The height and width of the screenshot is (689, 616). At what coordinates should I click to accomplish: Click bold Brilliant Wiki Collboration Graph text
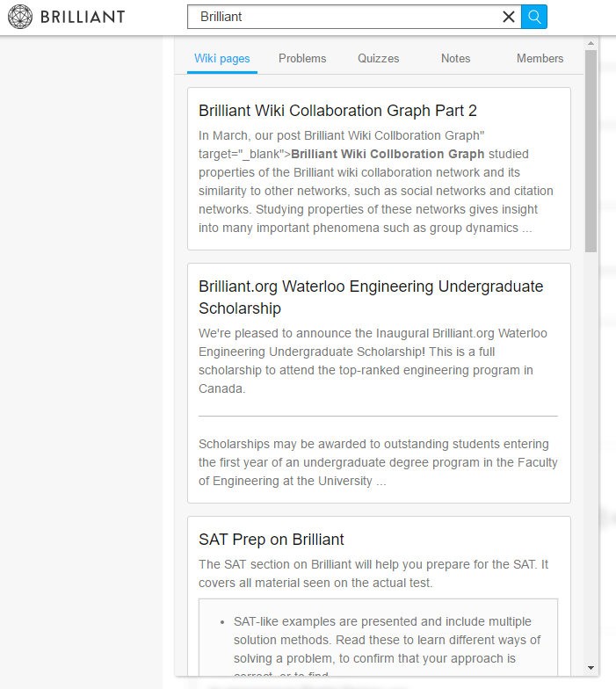pos(388,155)
